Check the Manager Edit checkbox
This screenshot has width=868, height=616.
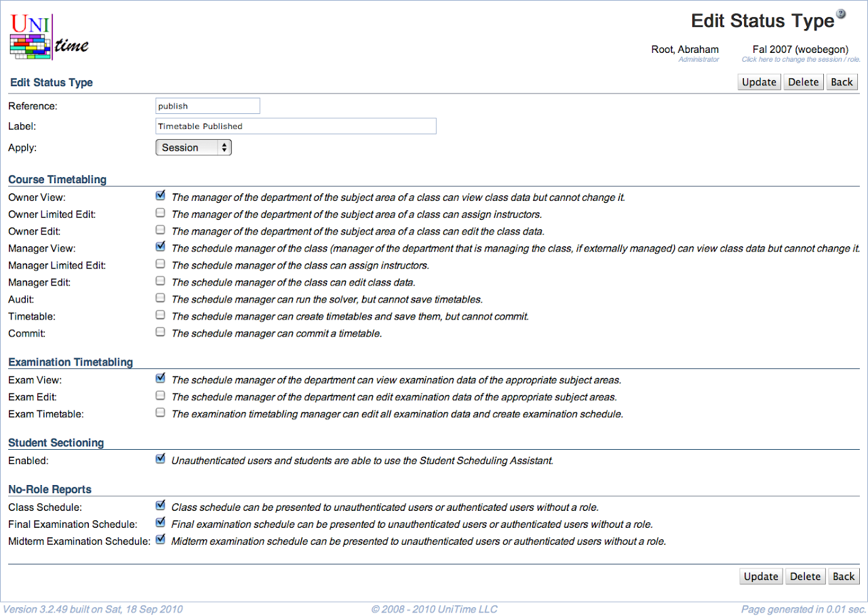[160, 281]
